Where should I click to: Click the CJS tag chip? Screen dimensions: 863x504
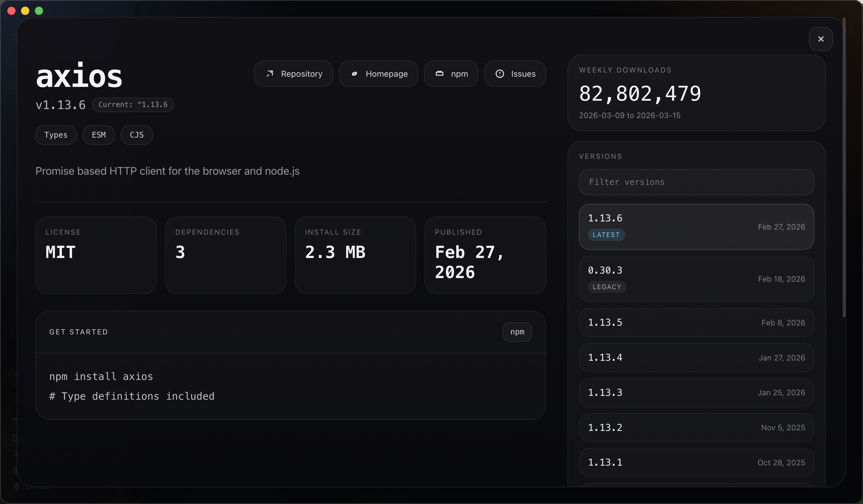coord(137,135)
